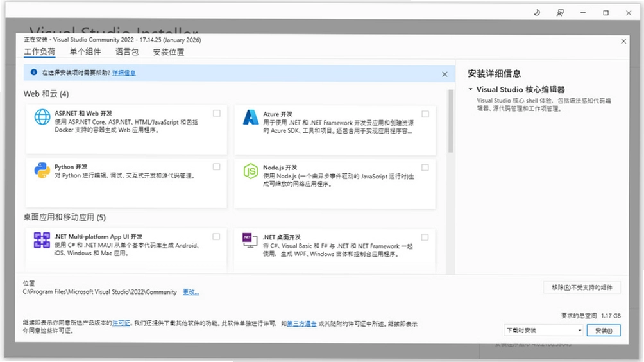Toggle dark theme moon icon in title bar
Screen dimensions: 644x362
(537, 13)
